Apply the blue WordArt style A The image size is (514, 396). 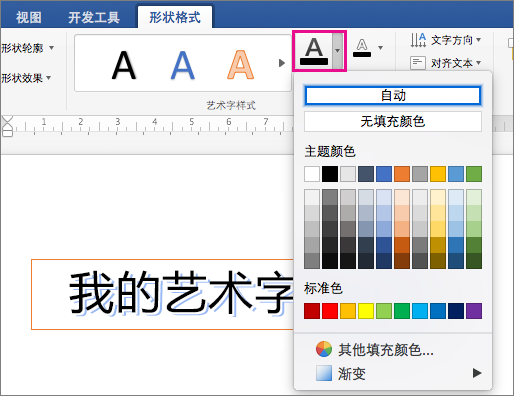click(183, 65)
